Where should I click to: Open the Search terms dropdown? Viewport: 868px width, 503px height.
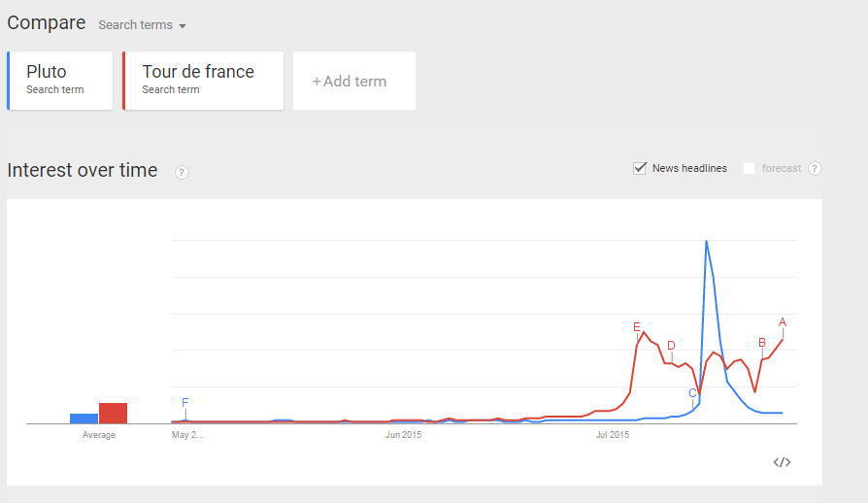[x=142, y=25]
